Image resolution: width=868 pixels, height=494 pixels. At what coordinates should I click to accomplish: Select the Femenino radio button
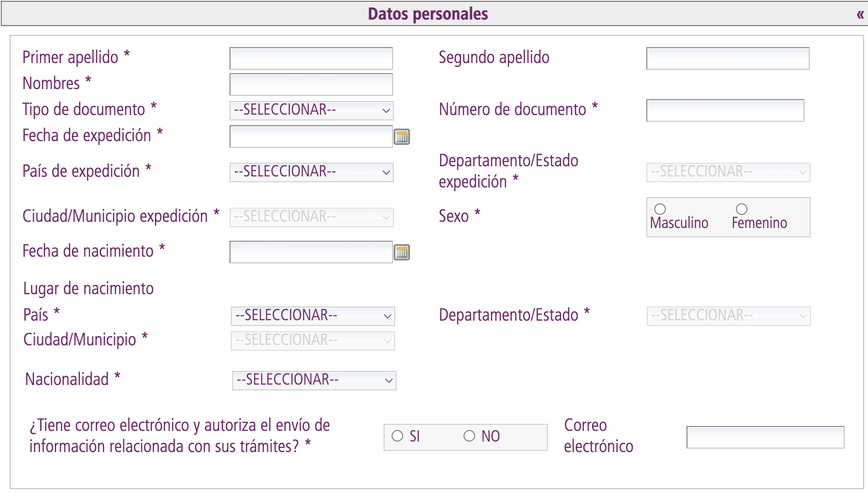pyautogui.click(x=742, y=209)
